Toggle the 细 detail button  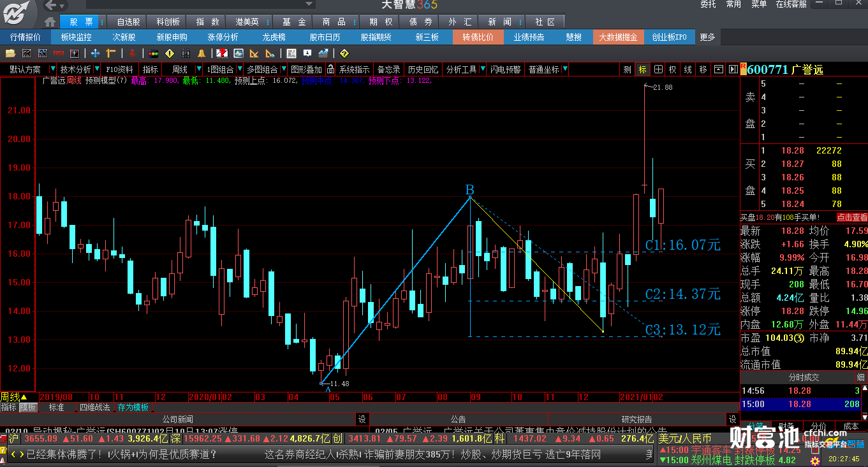[861, 378]
